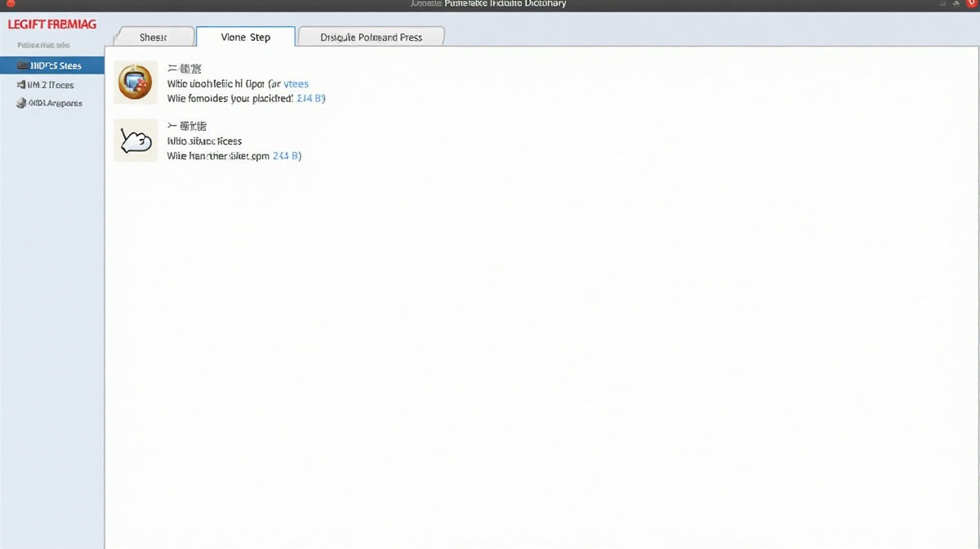Image resolution: width=980 pixels, height=549 pixels.
Task: Click the globe icon beside '0ID1 Arppares'
Action: (x=21, y=103)
